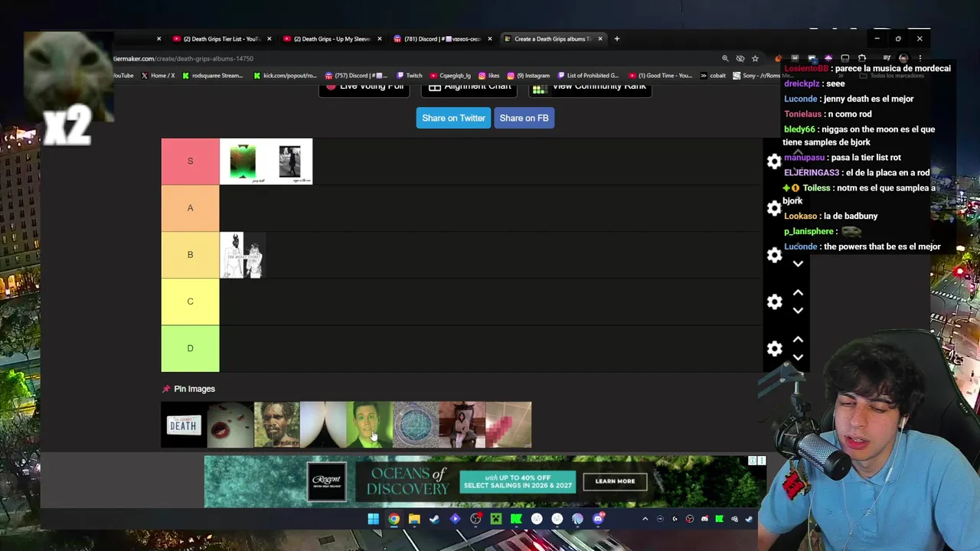This screenshot has height=551, width=980.
Task: Pick the blue circular pattern album thumbnail
Action: (x=415, y=425)
